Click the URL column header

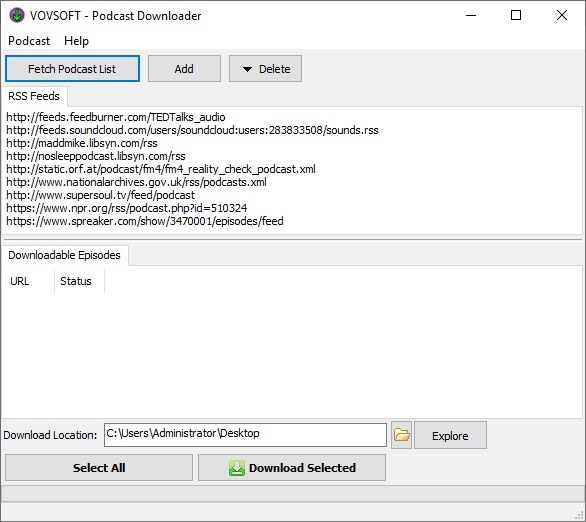click(x=28, y=281)
